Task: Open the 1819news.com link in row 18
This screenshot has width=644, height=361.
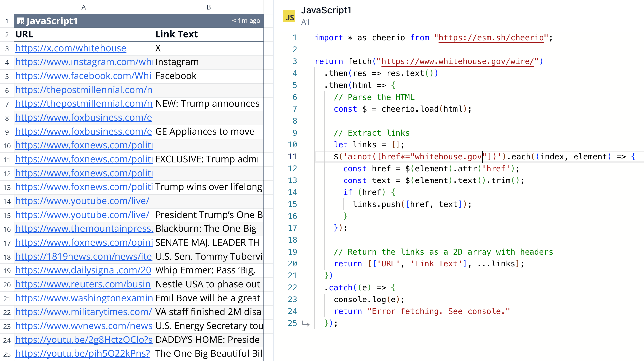Action: 83,257
